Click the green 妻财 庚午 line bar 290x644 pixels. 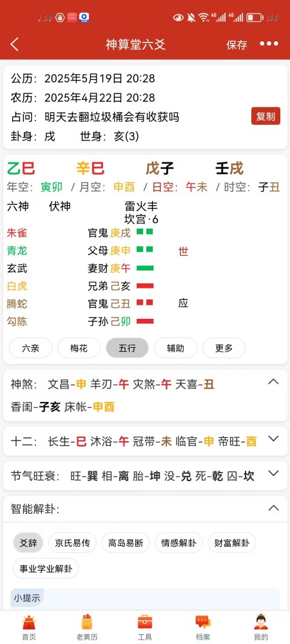145,268
